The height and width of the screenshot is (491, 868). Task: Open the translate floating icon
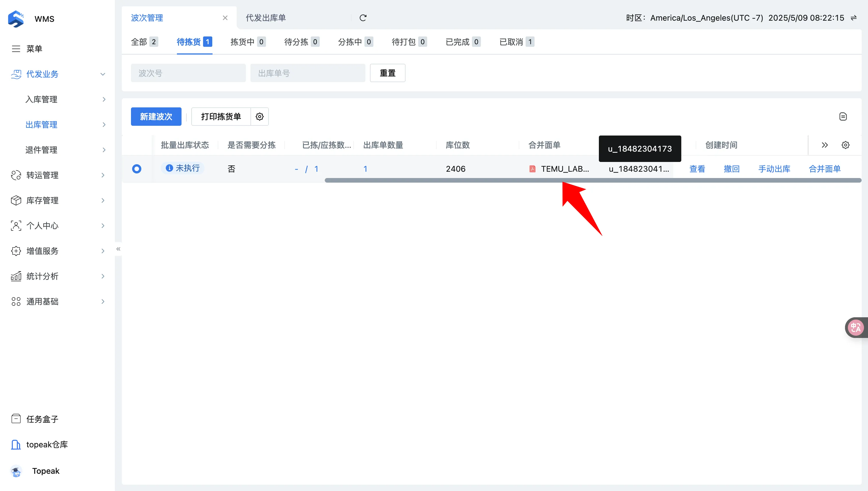pos(856,327)
